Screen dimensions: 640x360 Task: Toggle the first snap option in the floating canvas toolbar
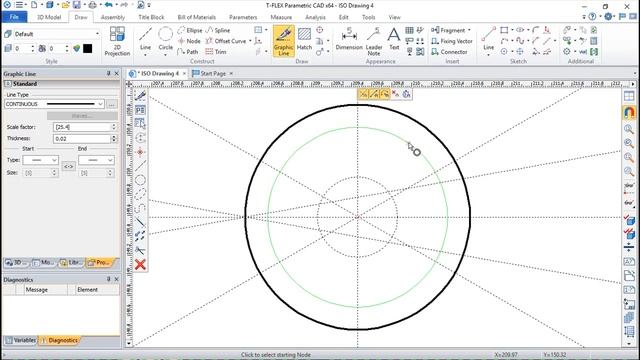tap(363, 94)
